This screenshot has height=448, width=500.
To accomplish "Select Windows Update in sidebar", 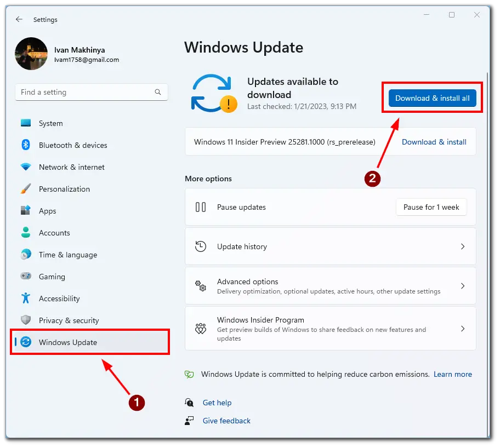I will click(91, 342).
